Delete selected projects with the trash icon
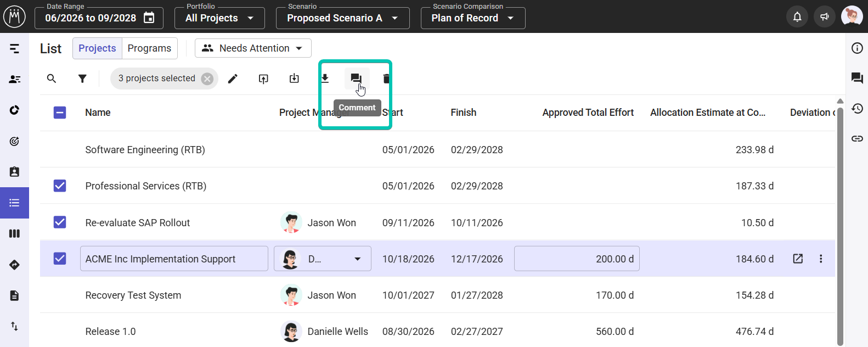This screenshot has height=347, width=868. (386, 79)
